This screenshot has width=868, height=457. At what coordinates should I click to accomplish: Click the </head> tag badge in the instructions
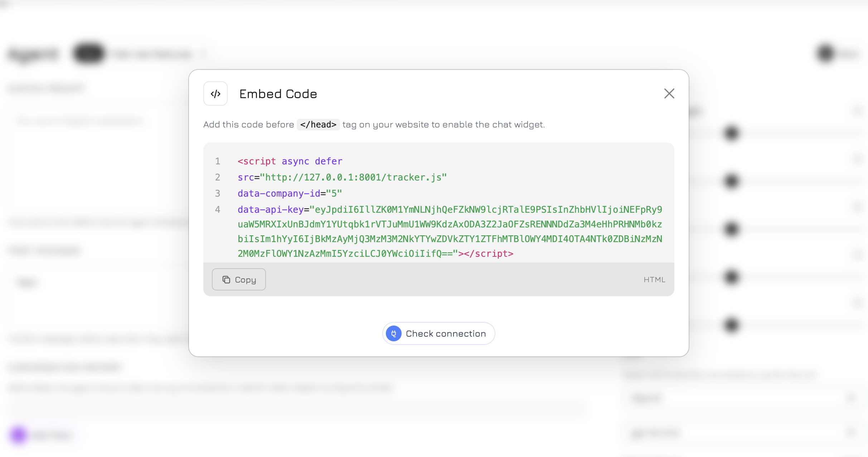[x=318, y=124]
